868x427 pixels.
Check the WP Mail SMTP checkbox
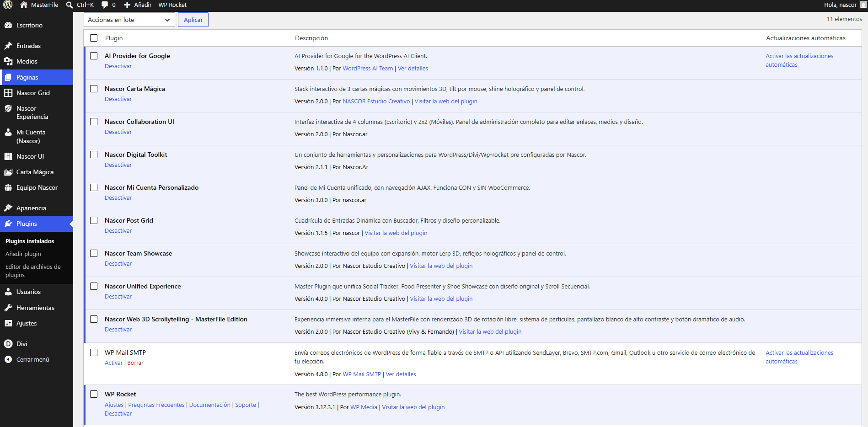[x=94, y=352]
